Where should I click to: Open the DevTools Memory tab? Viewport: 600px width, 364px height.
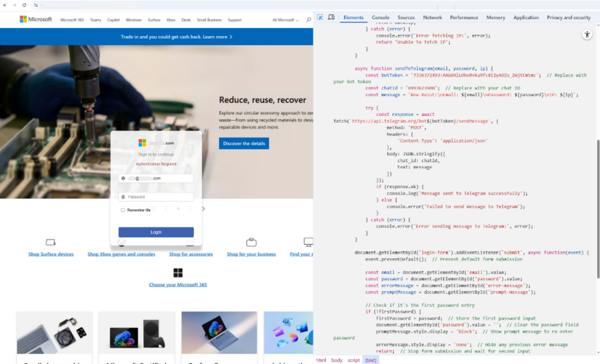pos(495,17)
